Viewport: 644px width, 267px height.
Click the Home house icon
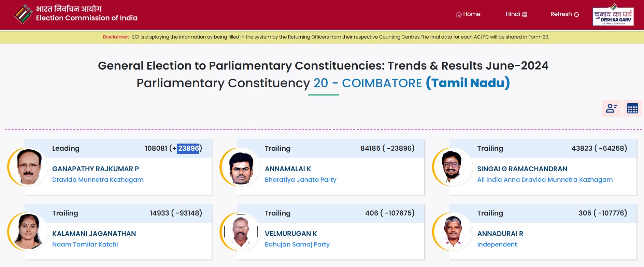459,14
